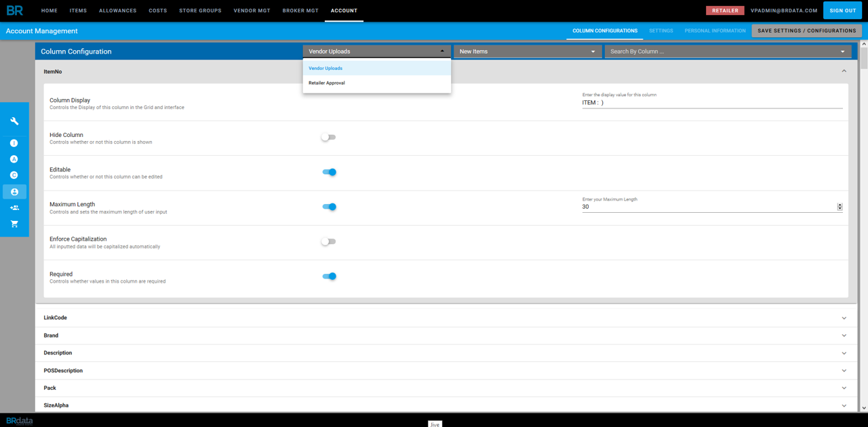Screen dimensions: 868x427
Task: Open the Allowances (A) sidebar icon
Action: click(x=14, y=159)
